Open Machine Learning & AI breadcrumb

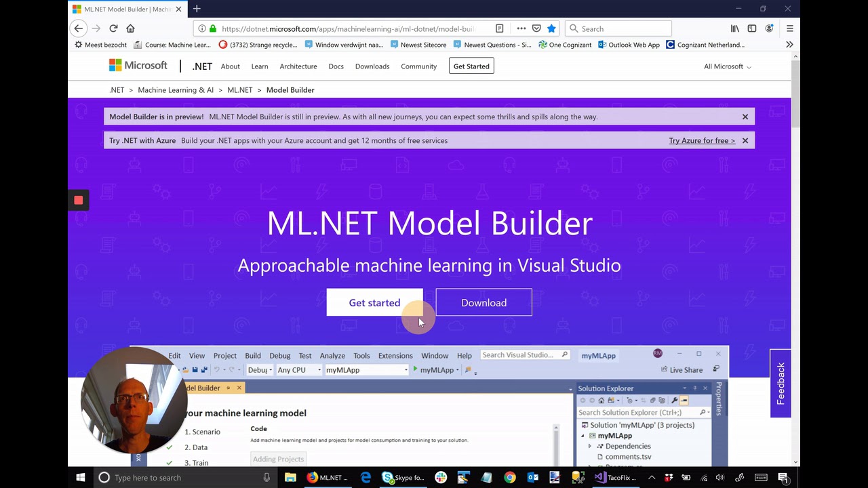[176, 89]
